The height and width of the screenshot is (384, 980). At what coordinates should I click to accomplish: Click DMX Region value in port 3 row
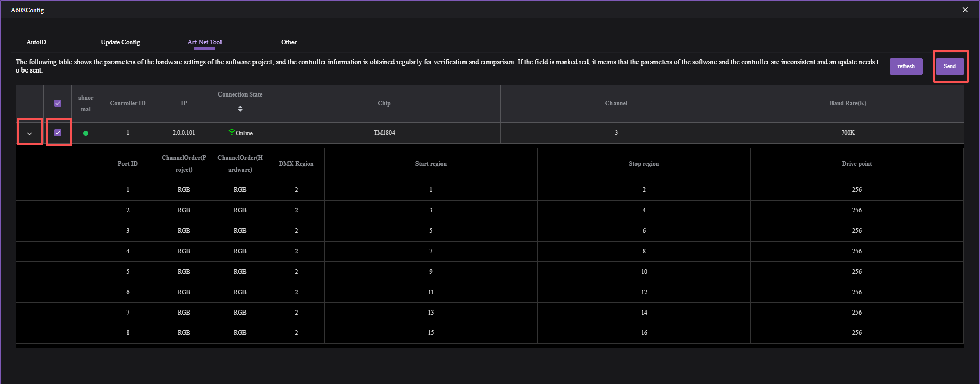(x=296, y=231)
